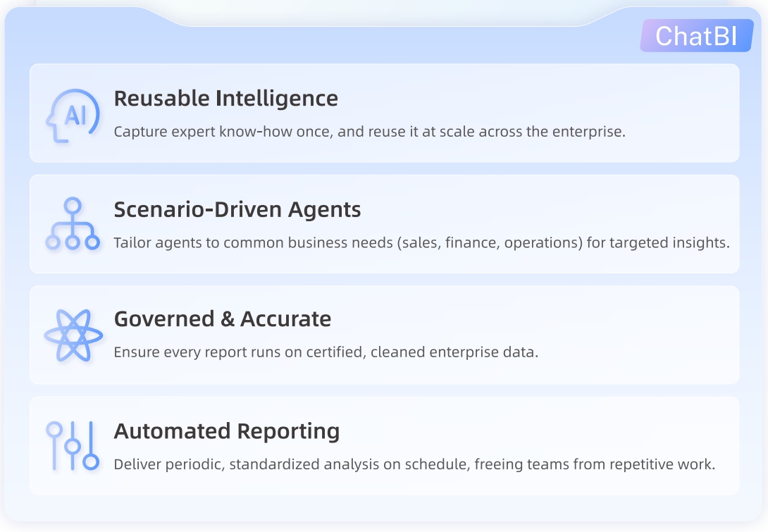768x532 pixels.
Task: Click the 'Ensure every report runs' description
Action: (x=326, y=352)
